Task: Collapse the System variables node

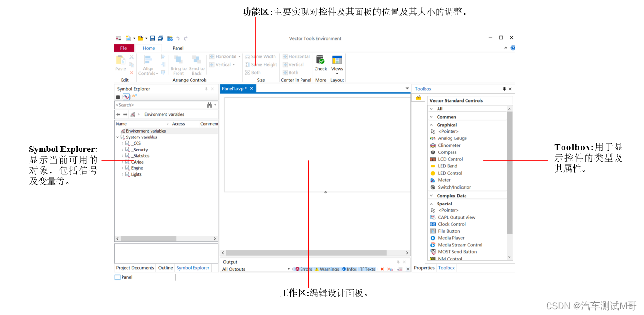Action: coord(117,137)
